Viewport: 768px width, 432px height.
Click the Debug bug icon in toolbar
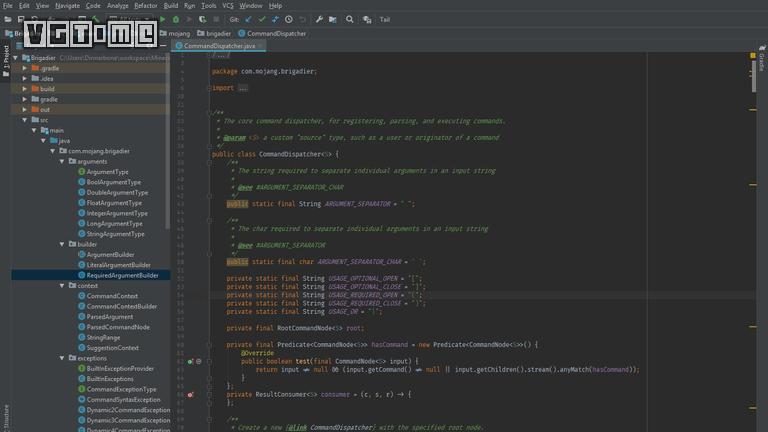pyautogui.click(x=176, y=19)
